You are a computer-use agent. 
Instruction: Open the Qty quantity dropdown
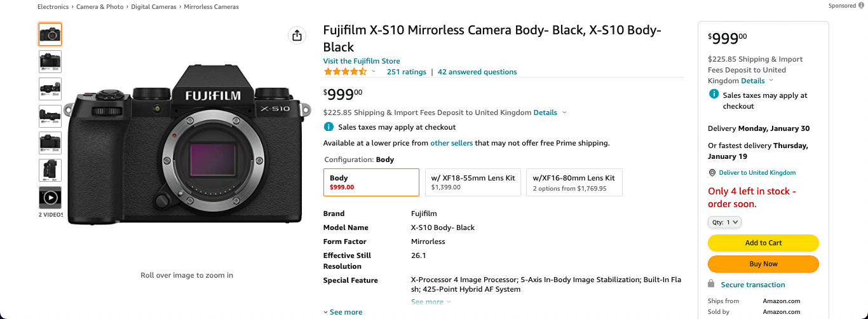[x=724, y=222]
